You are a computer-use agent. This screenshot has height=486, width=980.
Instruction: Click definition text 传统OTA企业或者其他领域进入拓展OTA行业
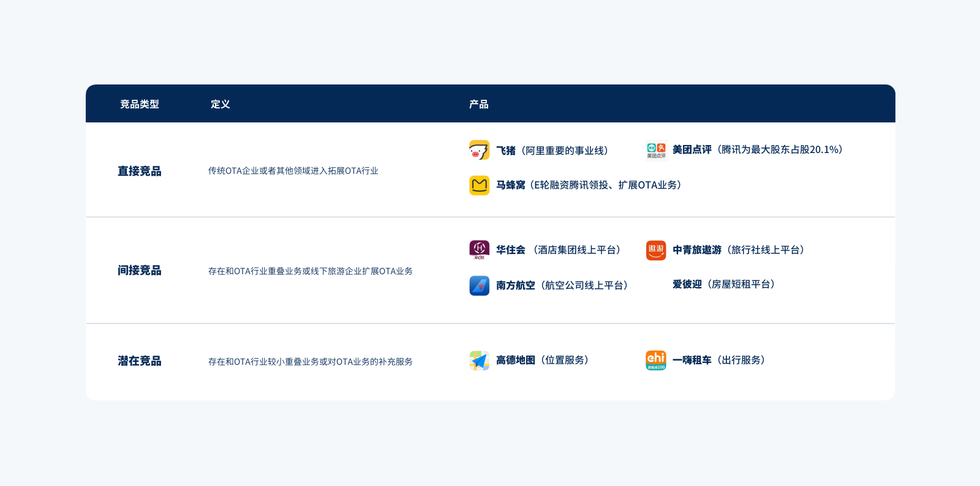(x=293, y=171)
